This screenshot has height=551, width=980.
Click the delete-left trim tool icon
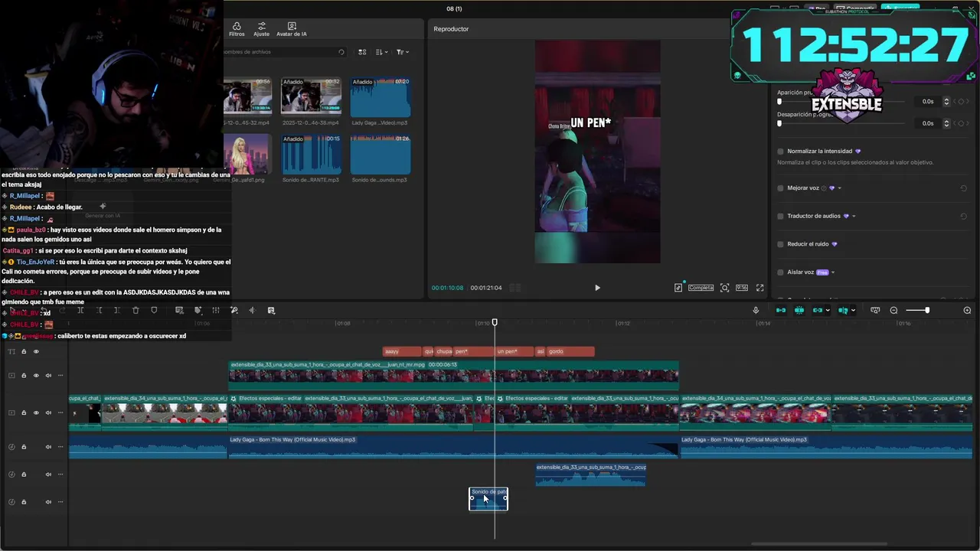[x=99, y=310]
